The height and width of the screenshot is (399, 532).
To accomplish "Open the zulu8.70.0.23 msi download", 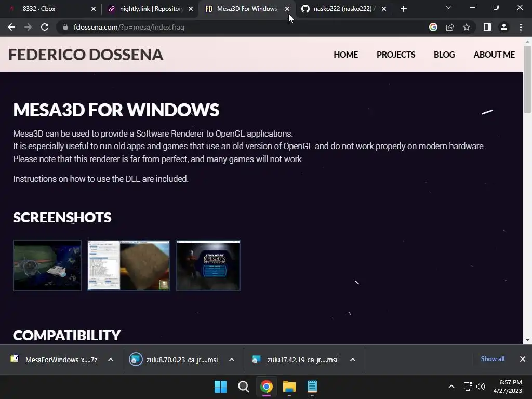I will (175, 360).
